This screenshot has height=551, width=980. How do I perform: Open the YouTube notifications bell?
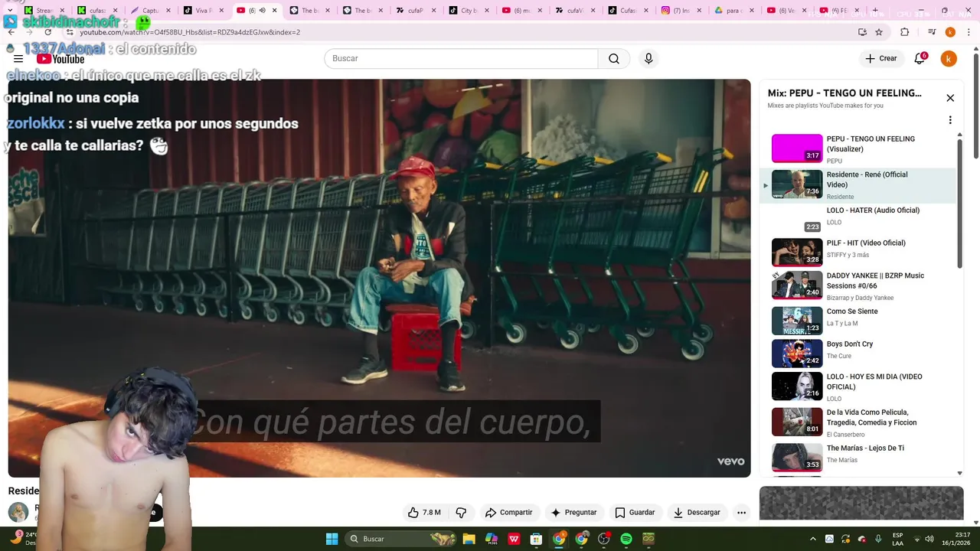(920, 59)
